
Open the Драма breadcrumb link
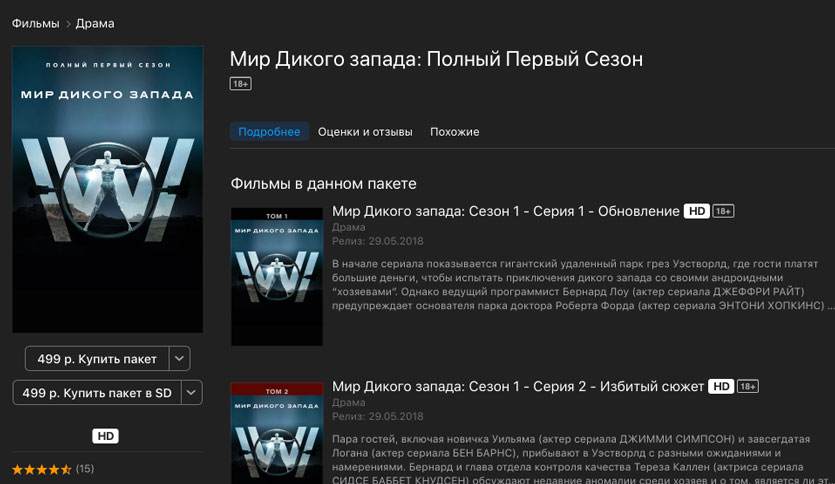pyautogui.click(x=95, y=23)
